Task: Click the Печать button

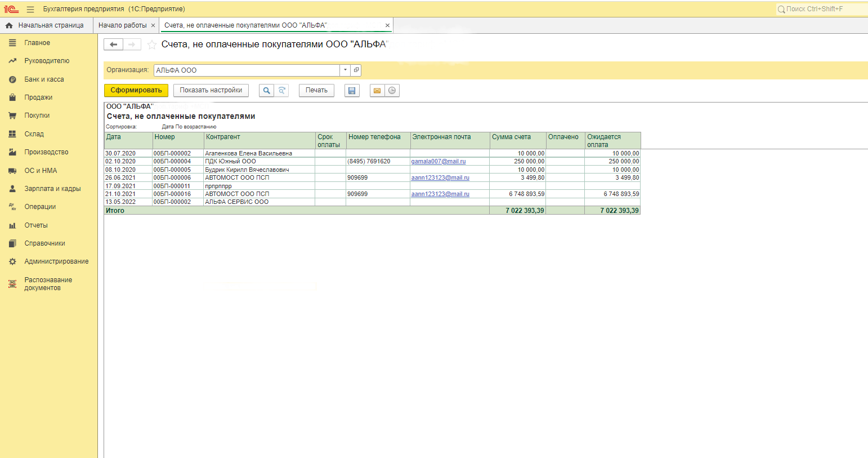Action: [316, 90]
